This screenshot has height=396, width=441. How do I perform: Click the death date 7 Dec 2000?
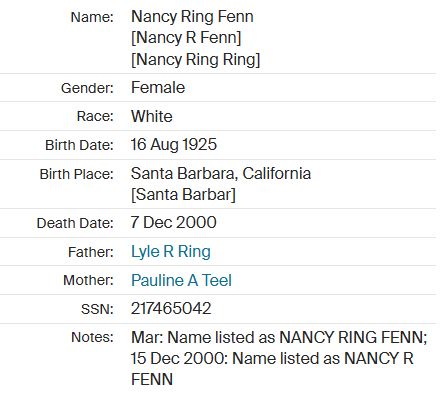(174, 223)
